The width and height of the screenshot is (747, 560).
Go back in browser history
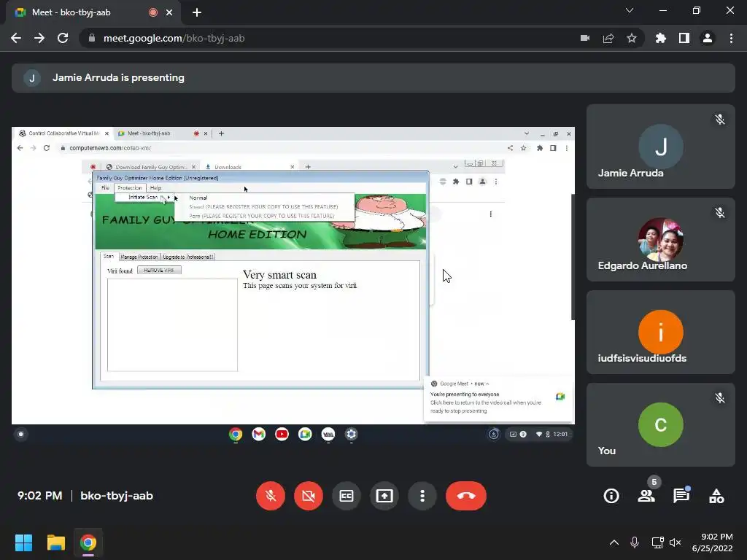tap(16, 38)
